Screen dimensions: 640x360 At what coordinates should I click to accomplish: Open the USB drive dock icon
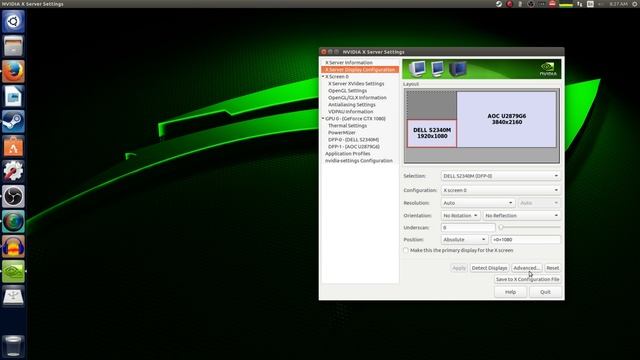point(13,296)
